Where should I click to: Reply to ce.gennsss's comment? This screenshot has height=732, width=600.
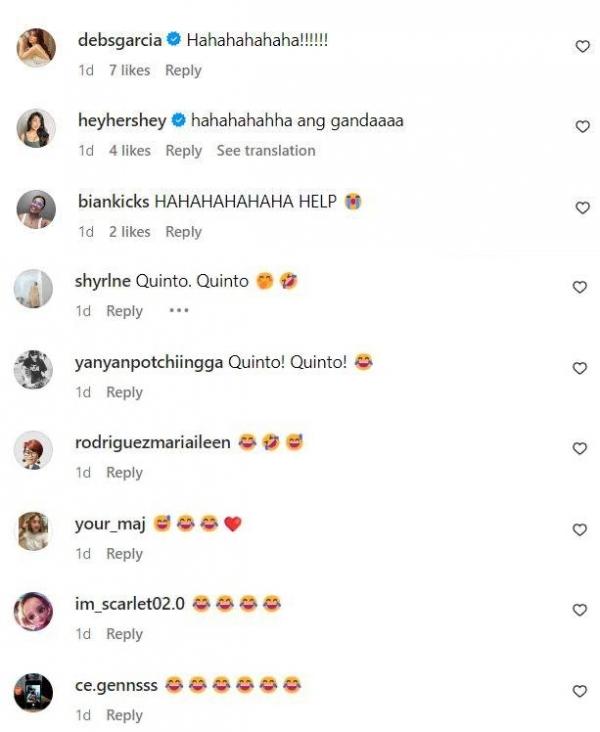coord(124,715)
